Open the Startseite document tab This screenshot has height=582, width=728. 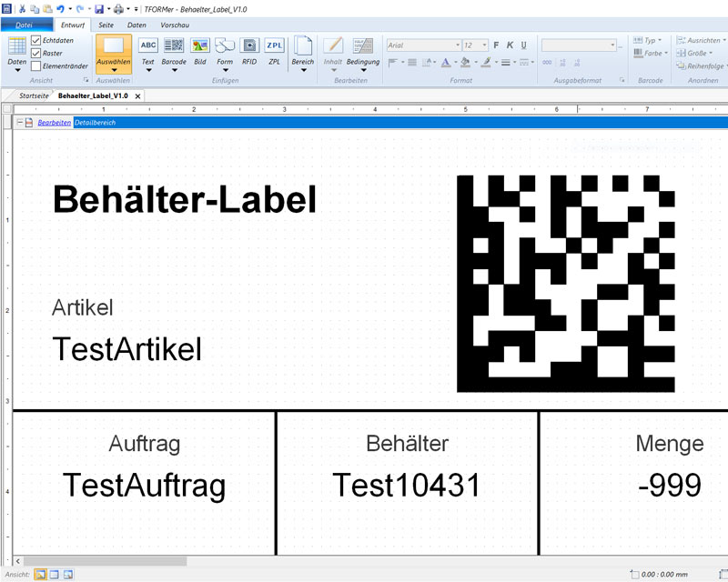point(34,95)
